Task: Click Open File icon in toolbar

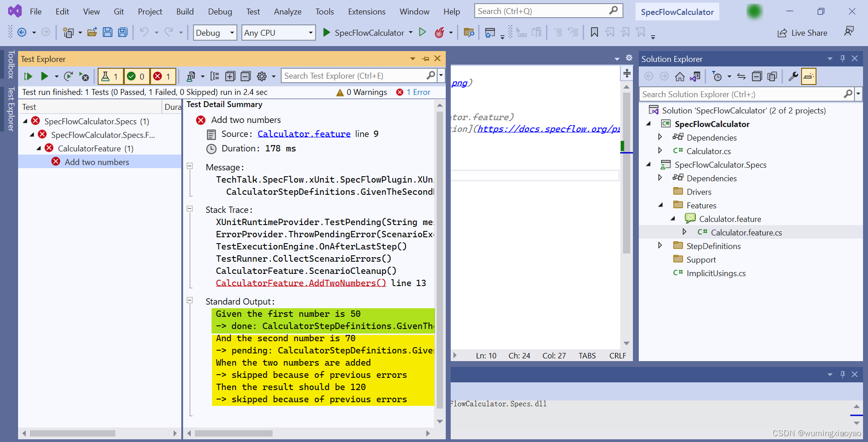Action: (x=92, y=32)
